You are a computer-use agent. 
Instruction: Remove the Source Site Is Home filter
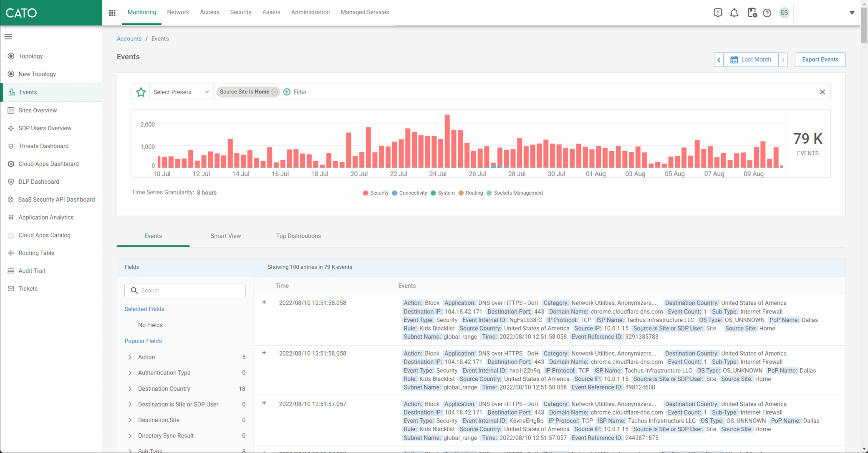click(x=275, y=92)
